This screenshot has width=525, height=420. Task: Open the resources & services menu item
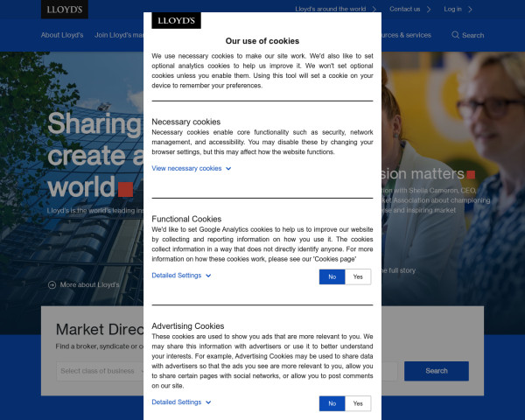[x=406, y=35]
